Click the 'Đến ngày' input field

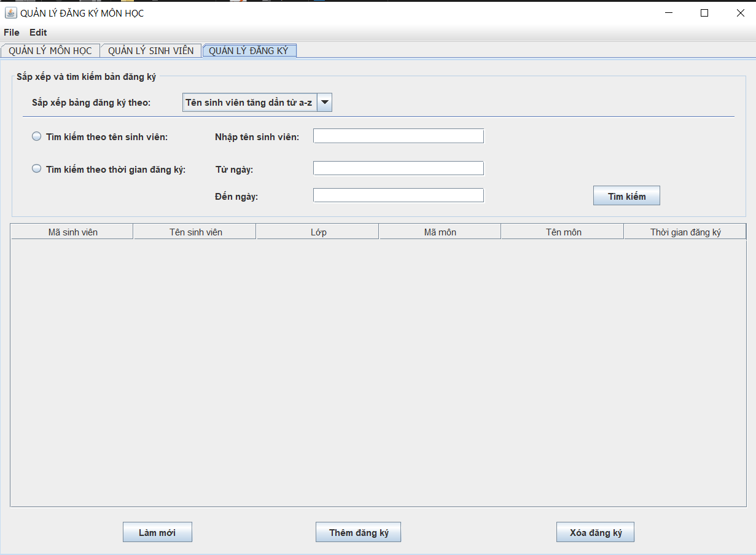[399, 195]
